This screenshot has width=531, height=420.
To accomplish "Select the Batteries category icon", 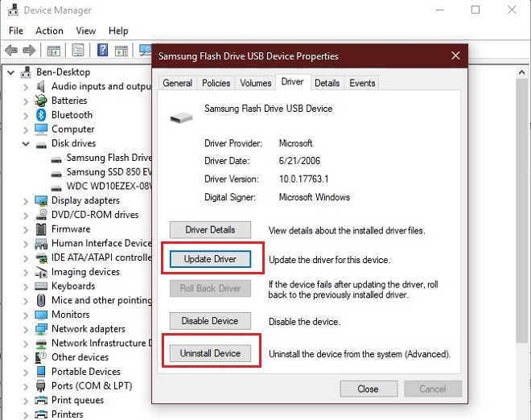I will [41, 101].
